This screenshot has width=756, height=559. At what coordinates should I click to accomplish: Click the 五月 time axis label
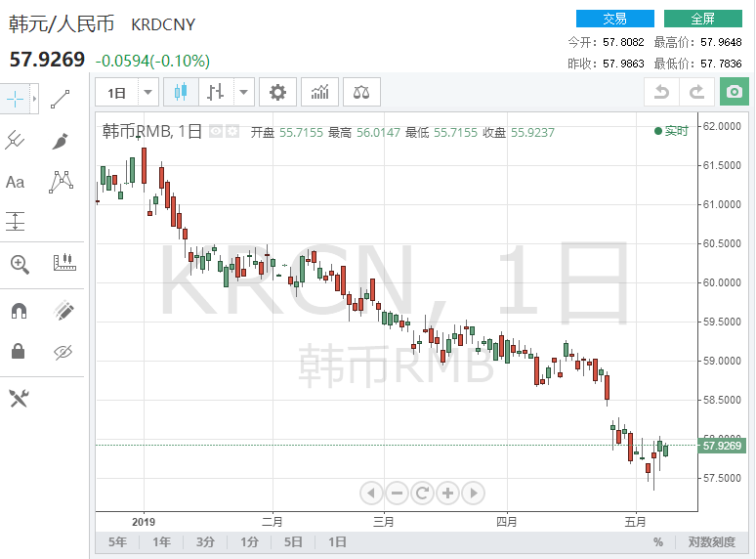(x=636, y=522)
